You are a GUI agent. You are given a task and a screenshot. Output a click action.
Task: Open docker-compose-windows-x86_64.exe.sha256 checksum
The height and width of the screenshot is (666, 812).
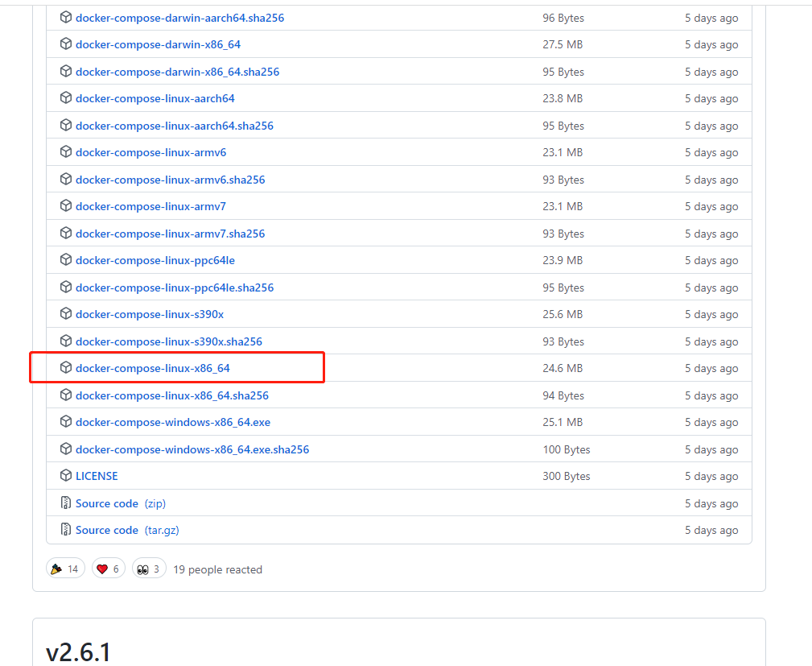pos(192,449)
